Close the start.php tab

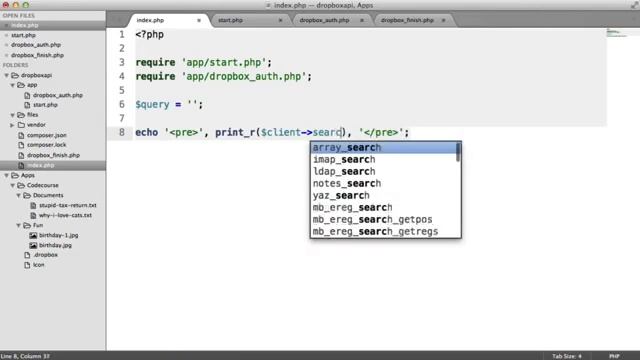click(x=280, y=20)
